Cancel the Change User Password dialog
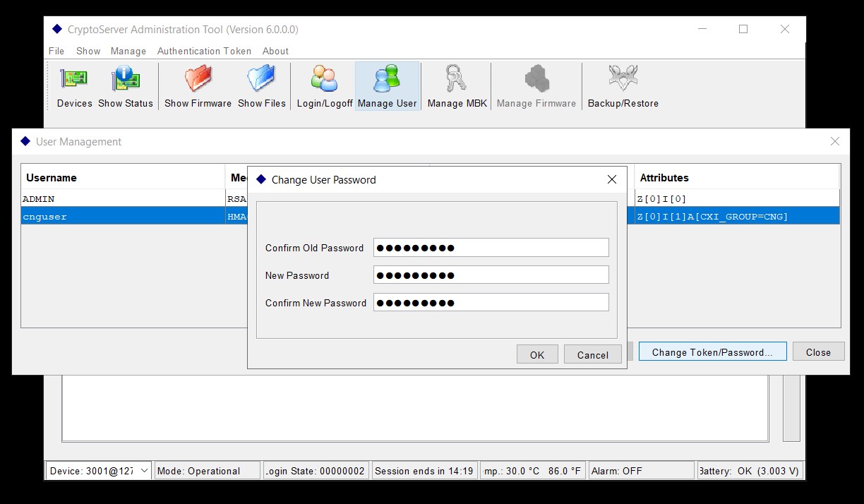This screenshot has height=504, width=864. (x=593, y=354)
